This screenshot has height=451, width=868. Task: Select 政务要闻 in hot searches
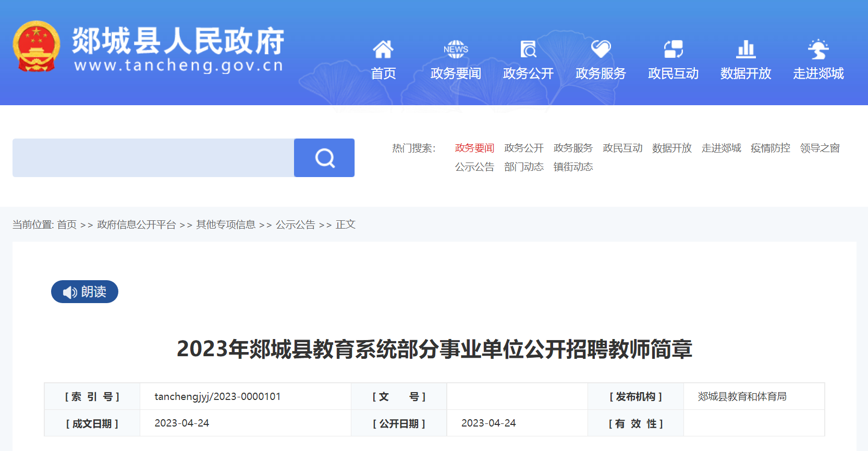[x=474, y=148]
